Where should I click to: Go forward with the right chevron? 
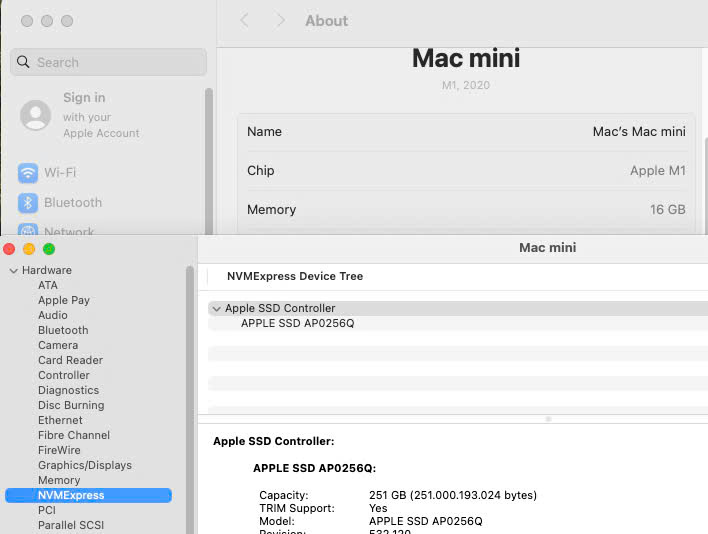[281, 21]
